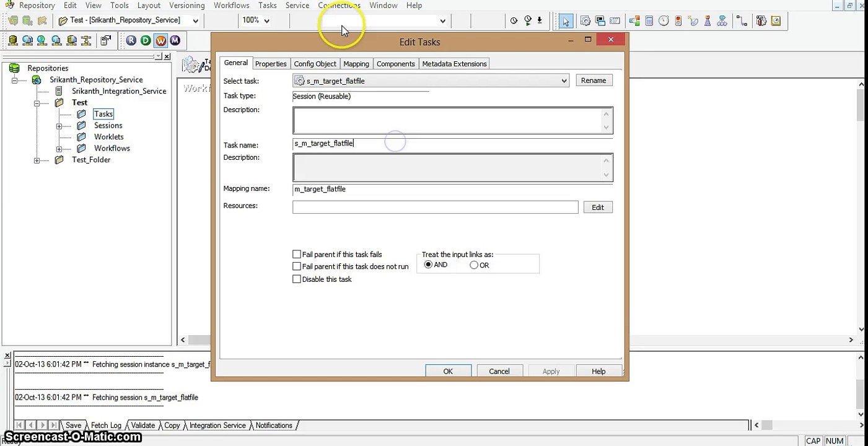This screenshot has width=868, height=446.
Task: Click the Link Tasks connector icon
Action: click(x=742, y=21)
